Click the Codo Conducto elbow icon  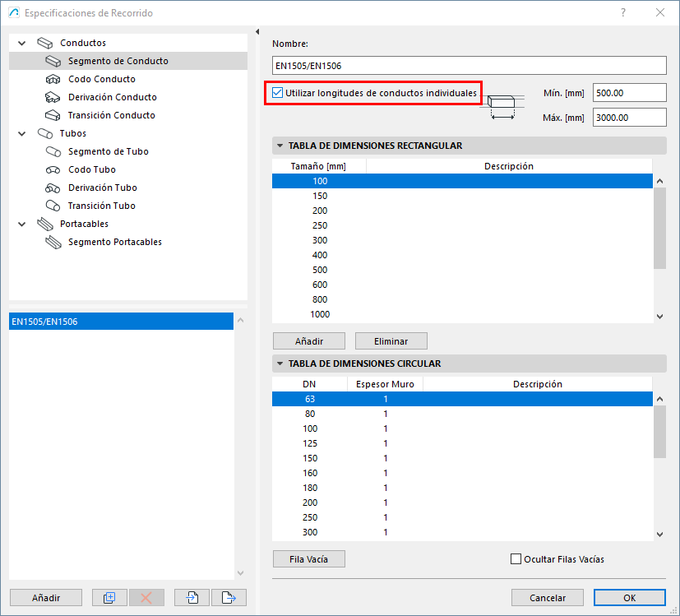[x=53, y=80]
